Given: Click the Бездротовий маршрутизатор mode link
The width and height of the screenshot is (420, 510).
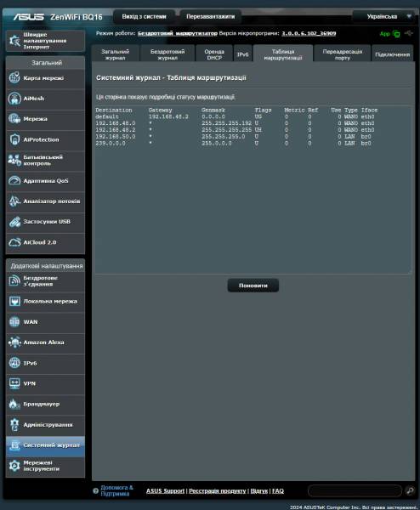Looking at the screenshot, I should 178,33.
